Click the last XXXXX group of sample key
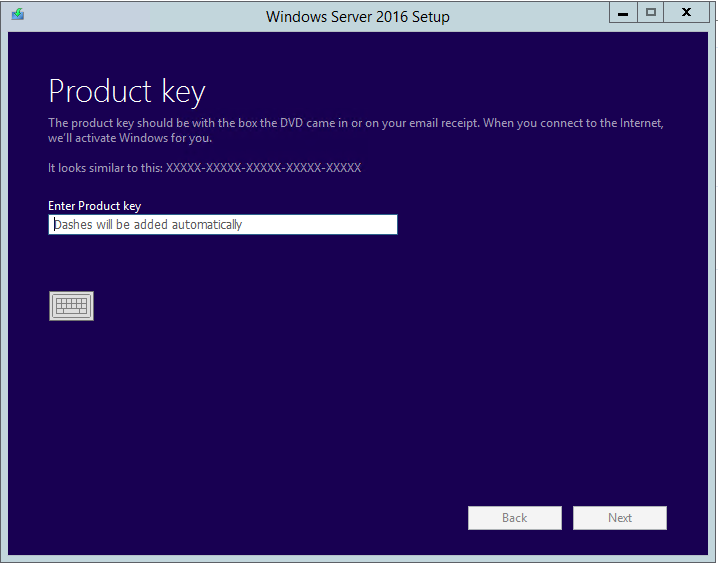 pyautogui.click(x=343, y=168)
